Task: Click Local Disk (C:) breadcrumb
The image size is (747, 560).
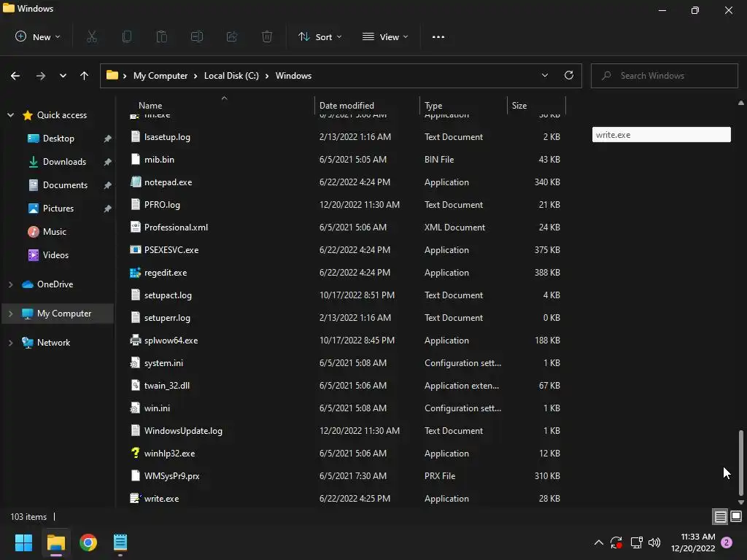Action: 231,76
